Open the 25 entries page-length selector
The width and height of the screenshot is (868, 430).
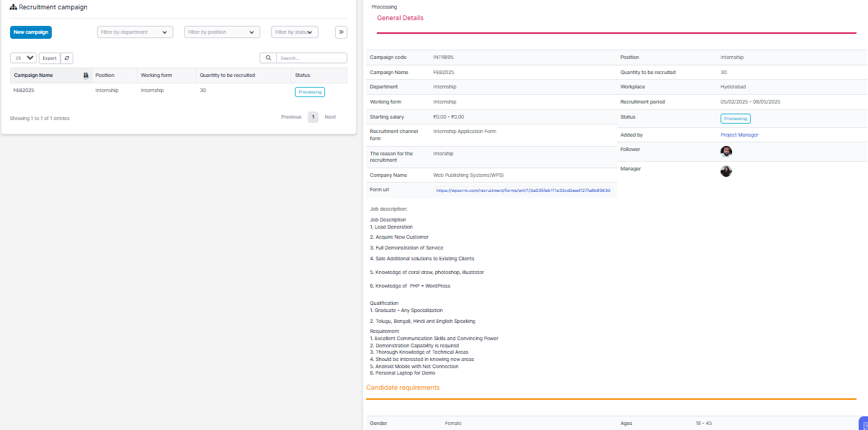coord(23,58)
